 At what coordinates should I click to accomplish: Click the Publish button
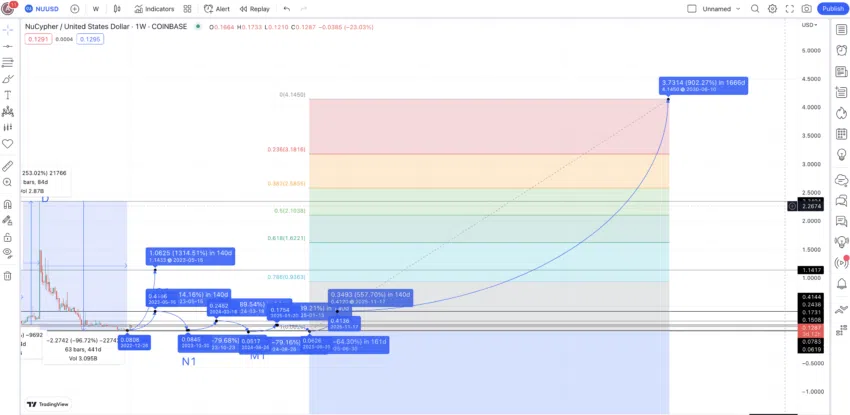coord(833,9)
